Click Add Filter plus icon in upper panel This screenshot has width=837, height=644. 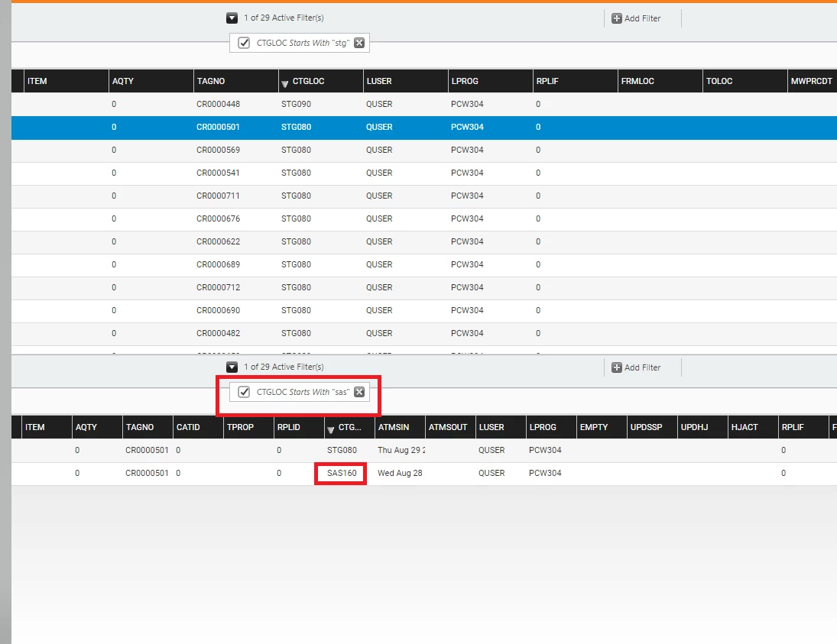pyautogui.click(x=617, y=18)
